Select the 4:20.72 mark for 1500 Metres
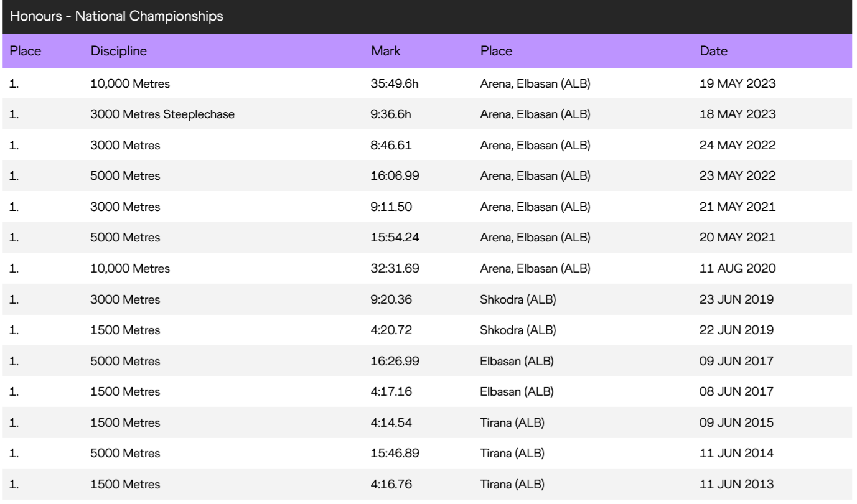This screenshot has width=857, height=504. [391, 330]
